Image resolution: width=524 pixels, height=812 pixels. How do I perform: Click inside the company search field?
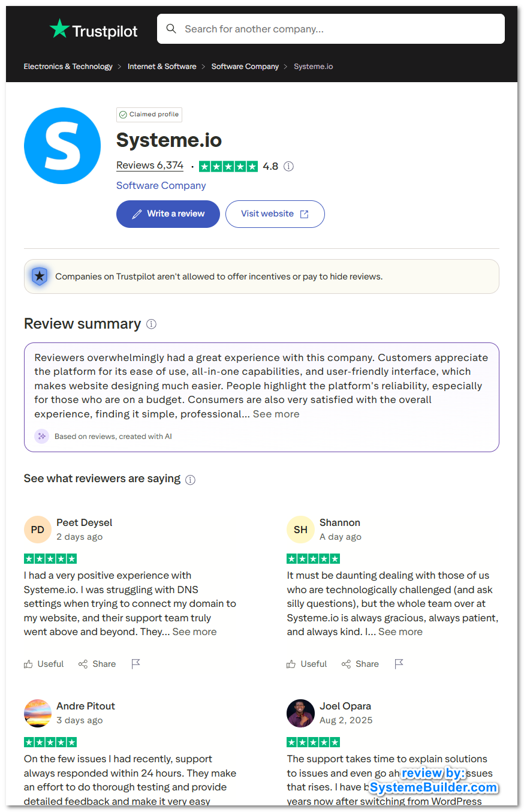(330, 28)
